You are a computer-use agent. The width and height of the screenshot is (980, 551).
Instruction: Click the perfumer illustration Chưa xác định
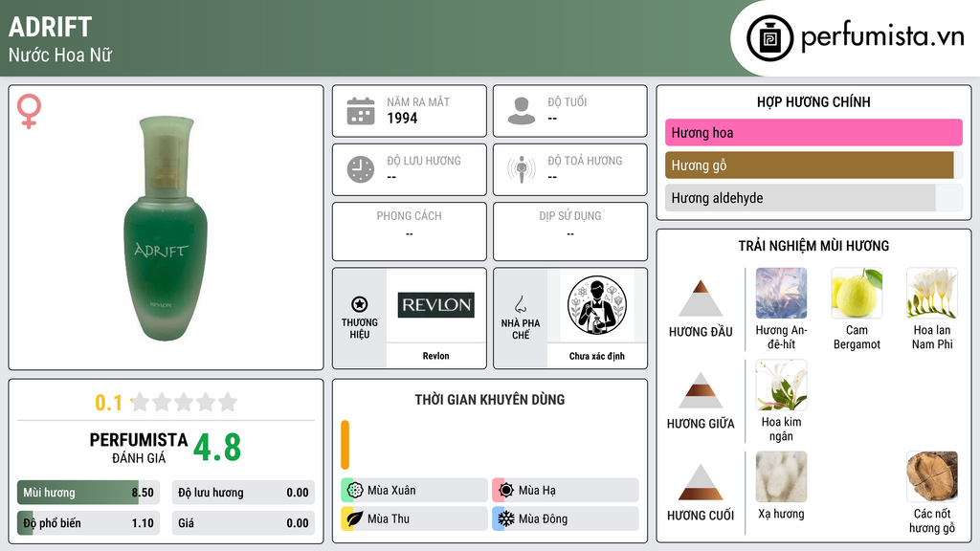point(597,305)
